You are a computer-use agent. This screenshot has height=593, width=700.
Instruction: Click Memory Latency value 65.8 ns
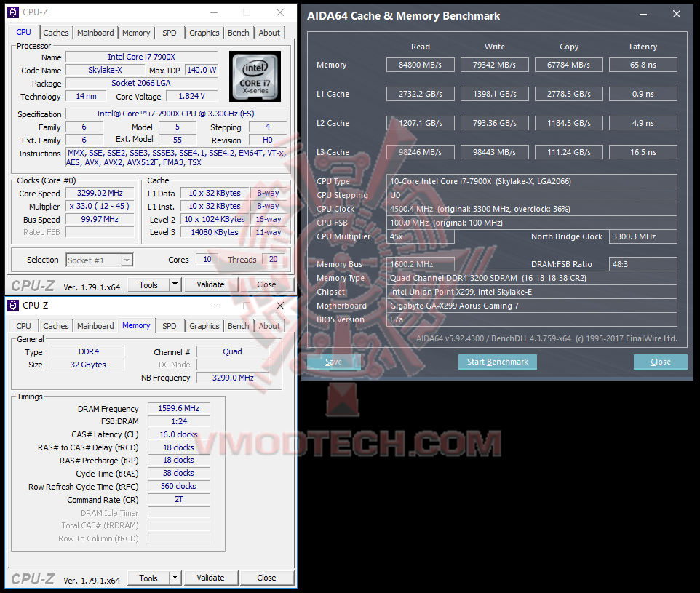click(643, 65)
